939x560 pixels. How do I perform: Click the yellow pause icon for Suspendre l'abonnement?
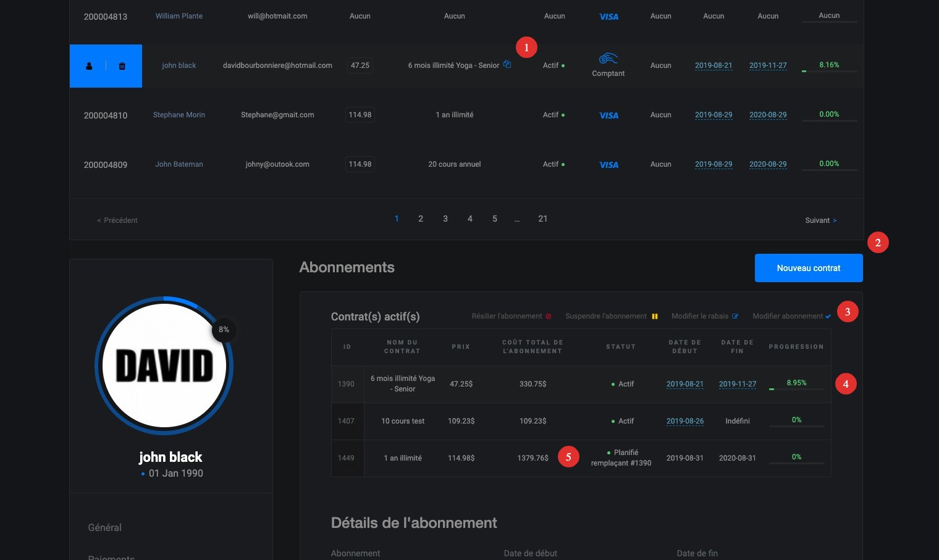point(655,317)
